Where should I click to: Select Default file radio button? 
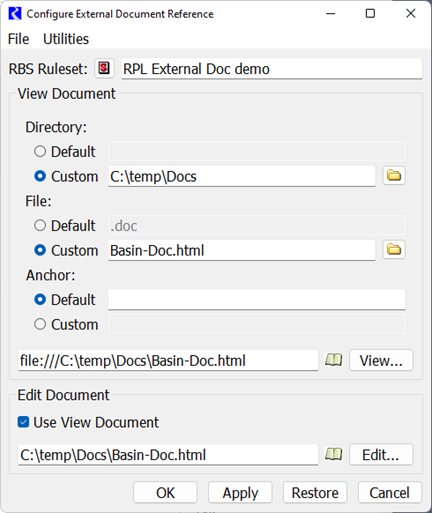(x=40, y=225)
